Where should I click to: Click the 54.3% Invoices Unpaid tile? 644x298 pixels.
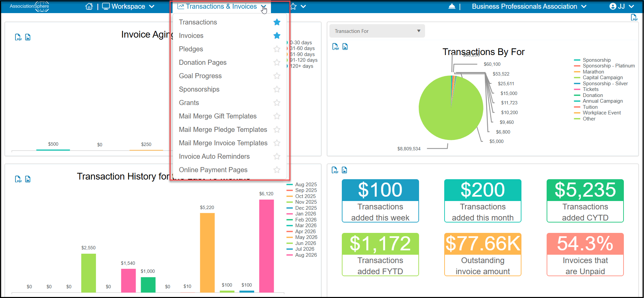(585, 254)
